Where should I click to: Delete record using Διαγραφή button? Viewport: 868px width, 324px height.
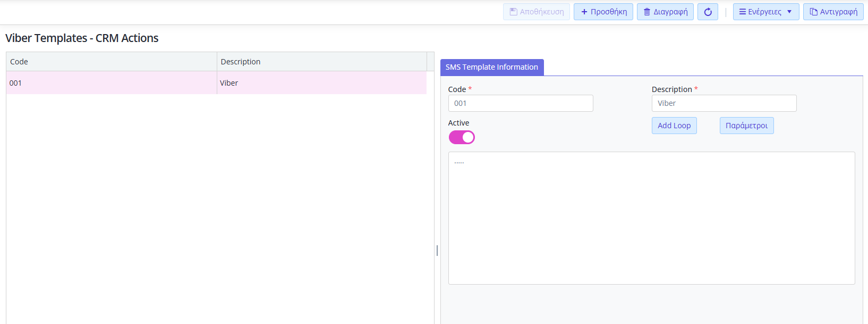[665, 12]
